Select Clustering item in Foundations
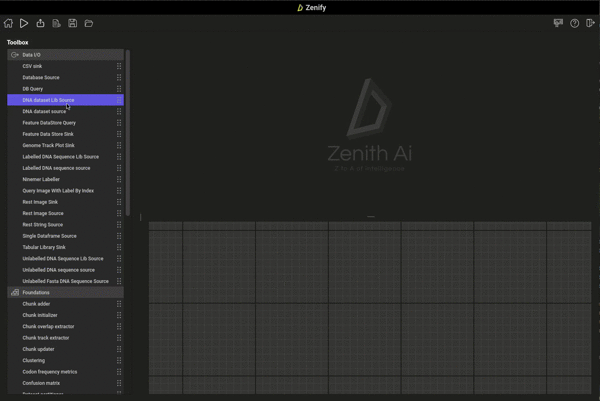The height and width of the screenshot is (401, 600). [x=65, y=360]
